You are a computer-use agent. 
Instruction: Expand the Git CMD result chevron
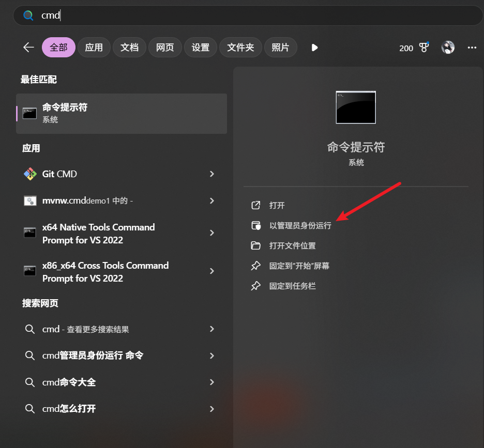click(x=212, y=174)
